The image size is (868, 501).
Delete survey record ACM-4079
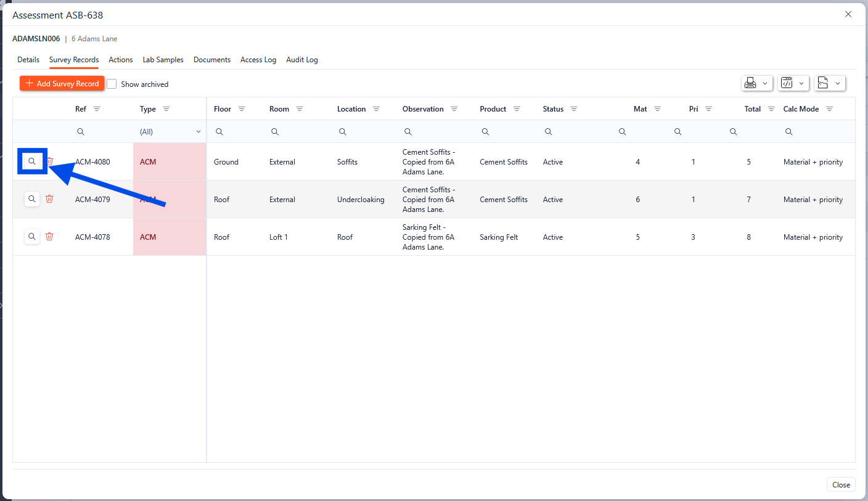(49, 199)
